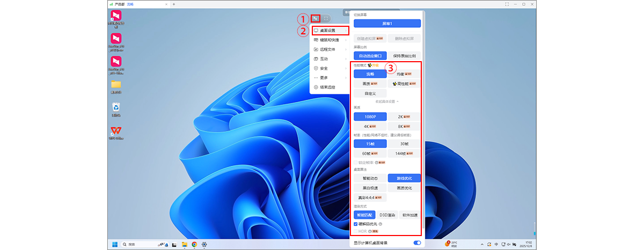Open the yellow folder on the desktop
Screen dimensions: 644x250
tap(116, 86)
